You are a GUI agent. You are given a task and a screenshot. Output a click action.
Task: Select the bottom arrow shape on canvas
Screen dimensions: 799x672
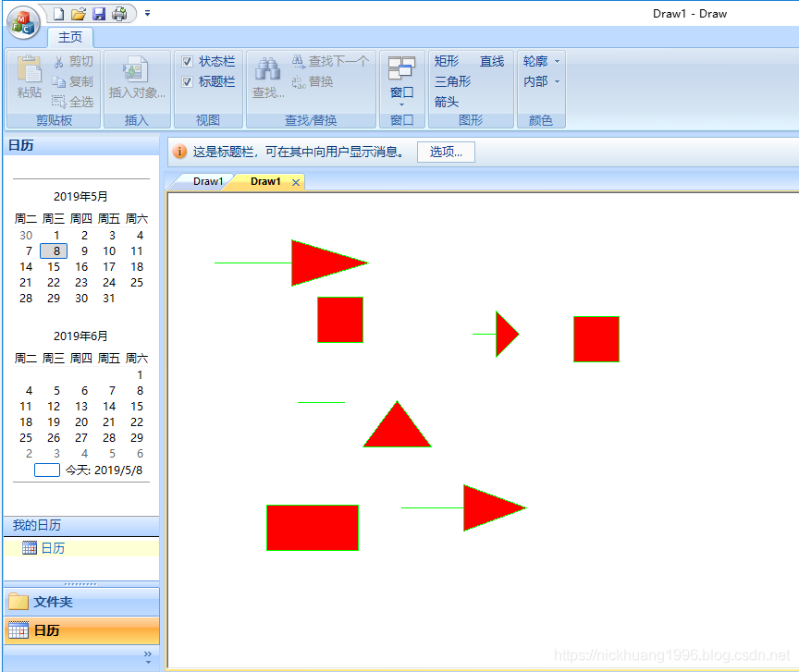[464, 508]
